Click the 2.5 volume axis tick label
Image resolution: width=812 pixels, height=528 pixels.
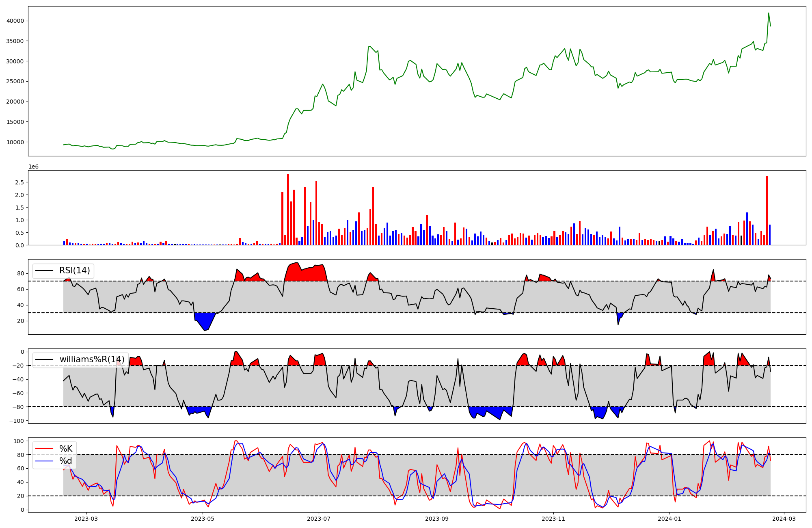19,182
